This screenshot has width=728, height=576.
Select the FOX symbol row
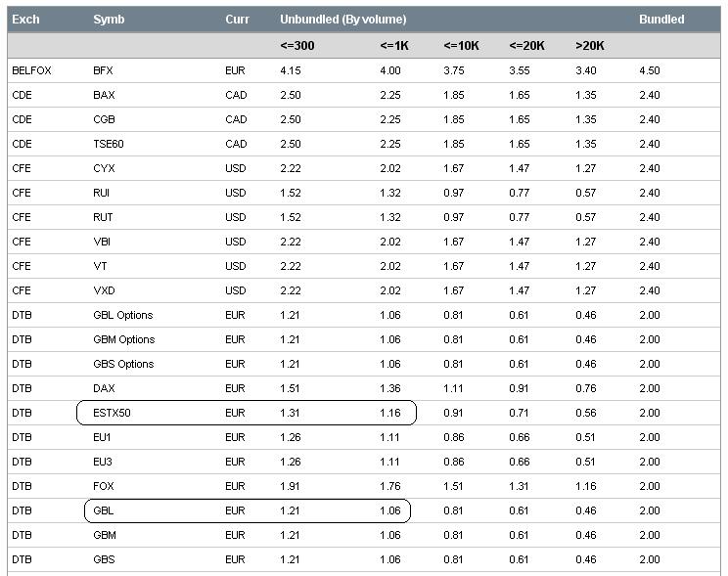pyautogui.click(x=104, y=486)
